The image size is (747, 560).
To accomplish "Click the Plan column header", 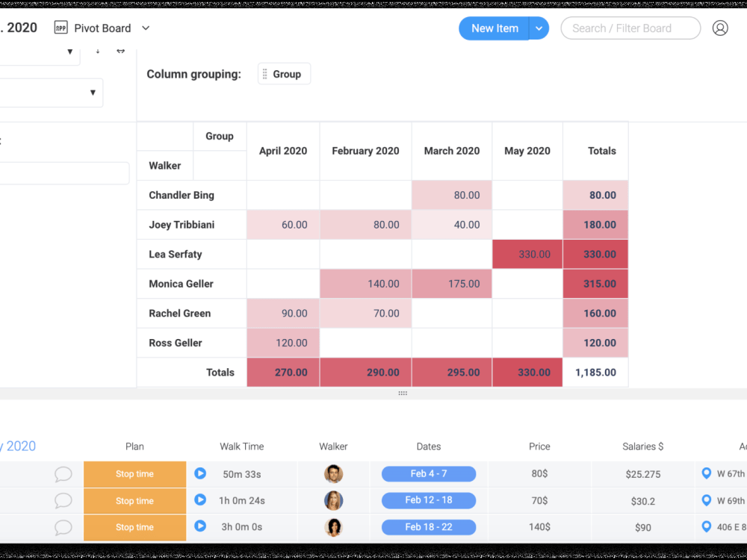I will 134,447.
